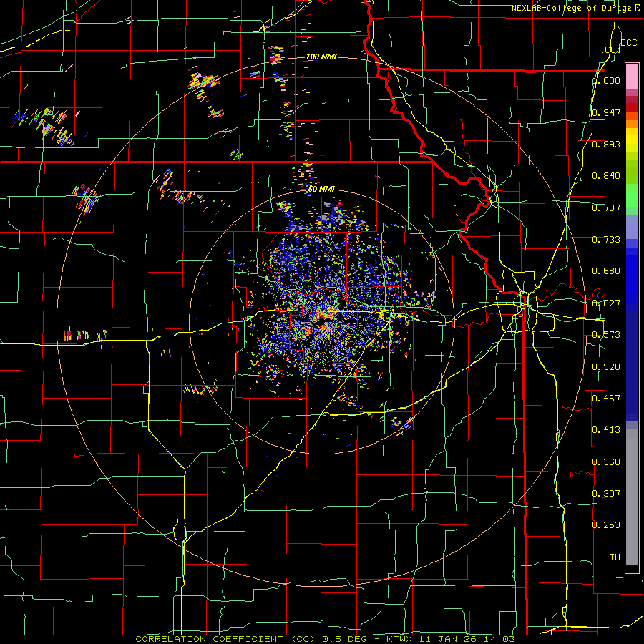This screenshot has height=644, width=644.
Task: Click the 0.520 scale value
Action: [x=606, y=367]
